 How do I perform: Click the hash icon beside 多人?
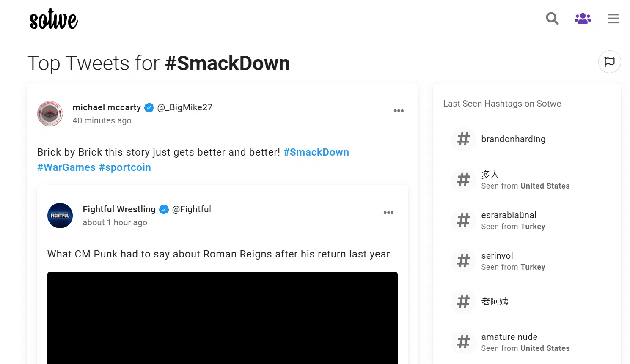pyautogui.click(x=463, y=180)
